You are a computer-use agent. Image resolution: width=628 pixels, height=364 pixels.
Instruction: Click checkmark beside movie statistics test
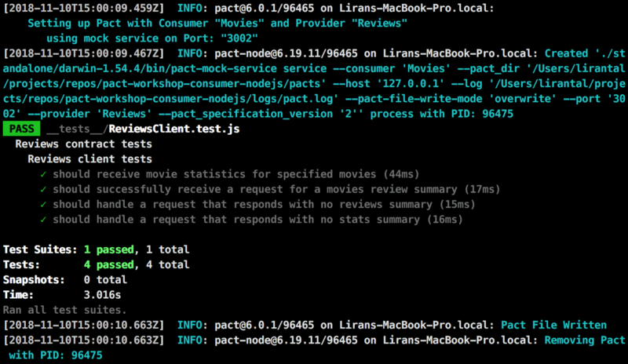(43, 174)
